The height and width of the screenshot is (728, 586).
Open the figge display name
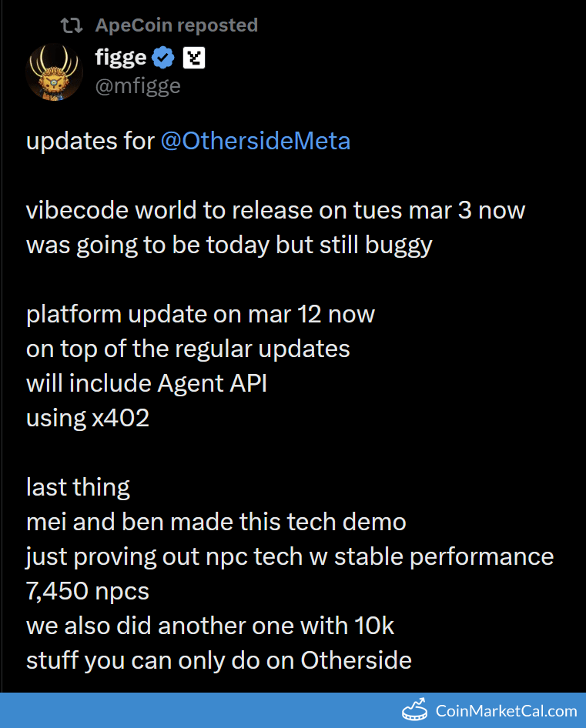pos(120,58)
